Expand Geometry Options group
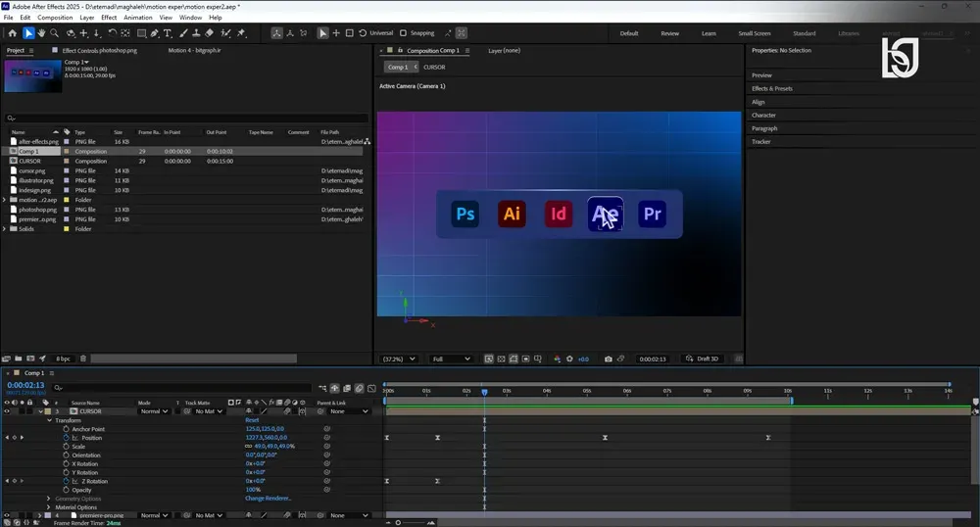The image size is (980, 527). click(x=48, y=499)
